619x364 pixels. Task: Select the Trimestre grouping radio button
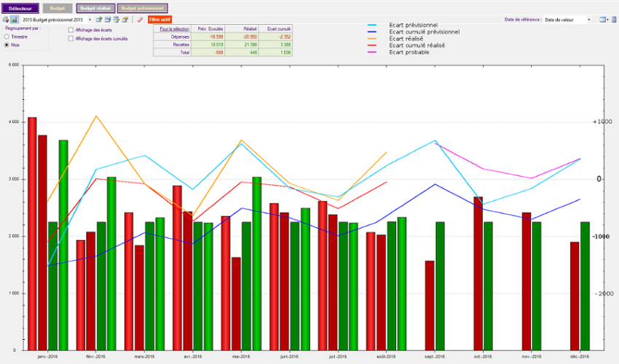(7, 36)
